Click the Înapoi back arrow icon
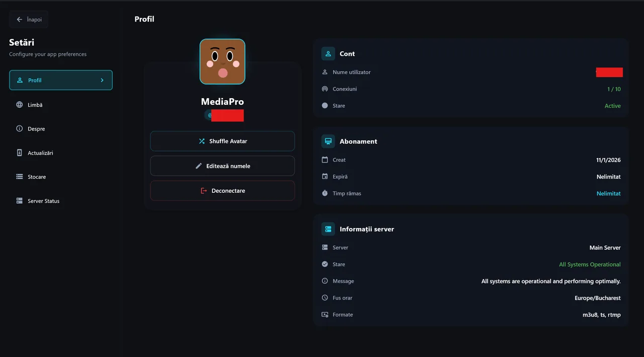 coord(20,20)
